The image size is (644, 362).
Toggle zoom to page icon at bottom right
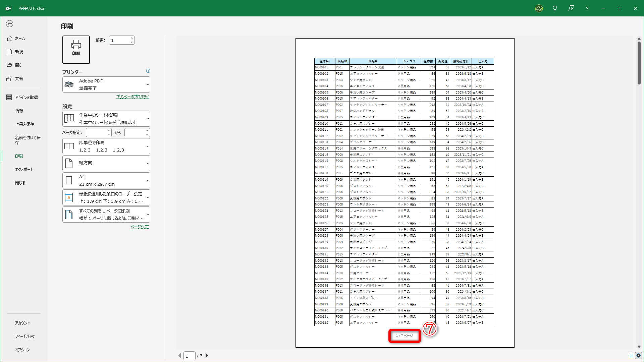[638, 356]
